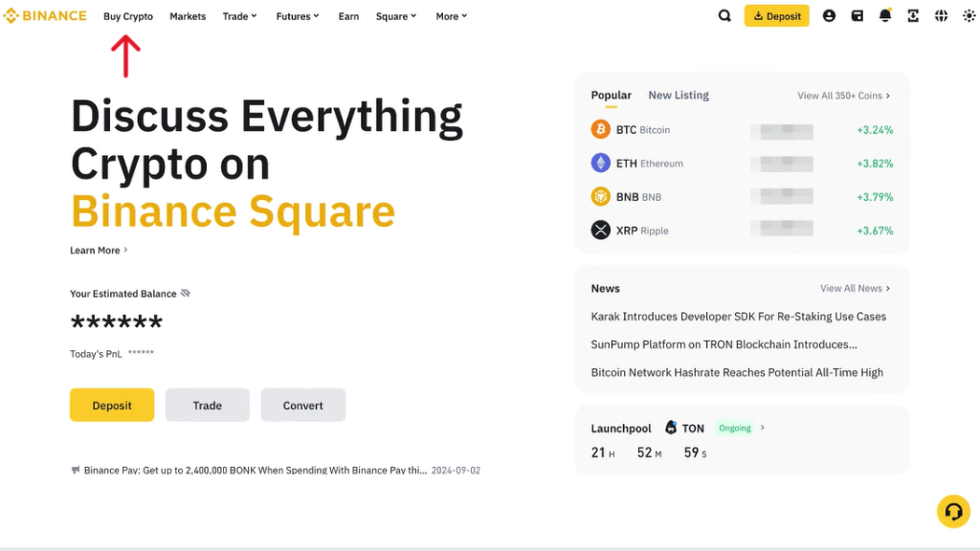Click the Ethereum coin icon
This screenshot has height=551, width=980.
pos(601,163)
